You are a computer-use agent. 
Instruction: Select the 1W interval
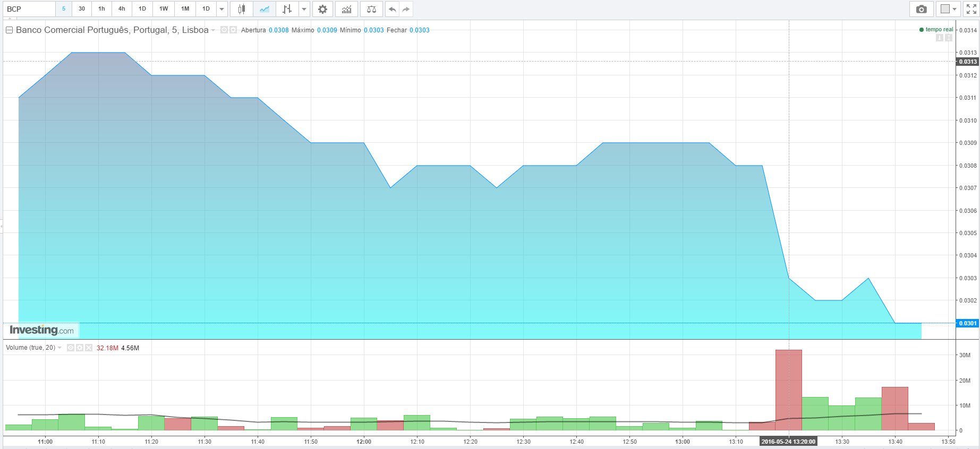coord(164,9)
